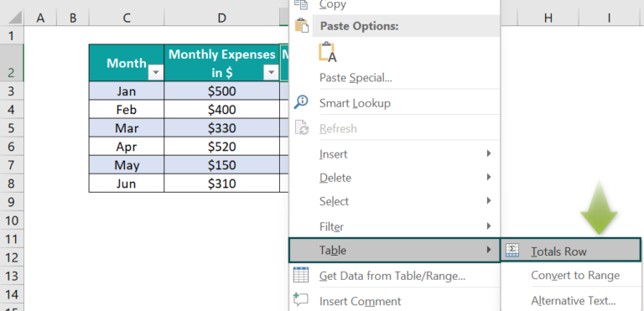644x311 pixels.
Task: Click the $400 cell
Action: (221, 109)
